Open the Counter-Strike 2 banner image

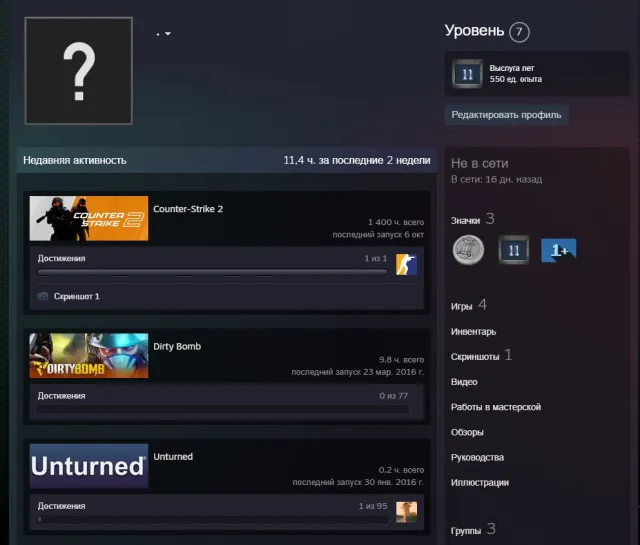click(89, 218)
